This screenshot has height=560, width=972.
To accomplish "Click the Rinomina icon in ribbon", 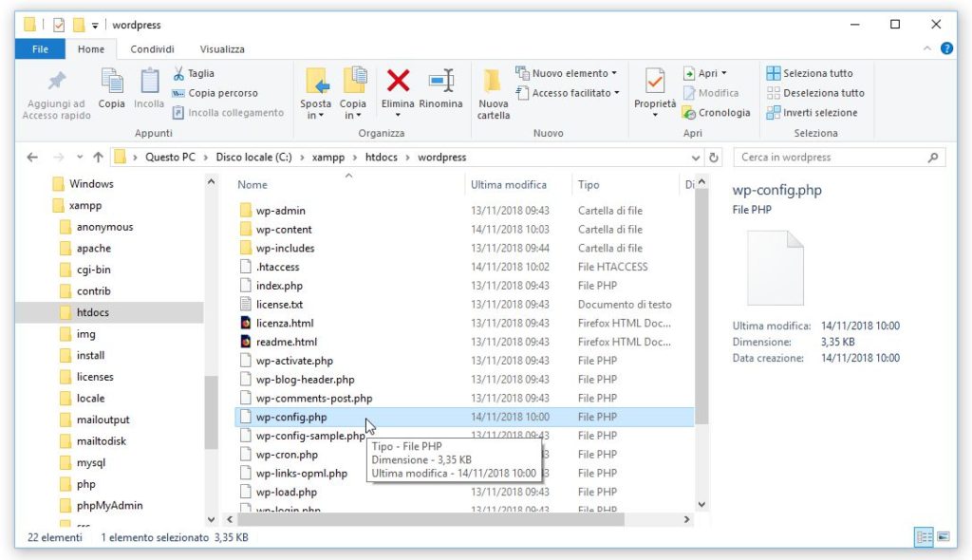I will click(441, 82).
